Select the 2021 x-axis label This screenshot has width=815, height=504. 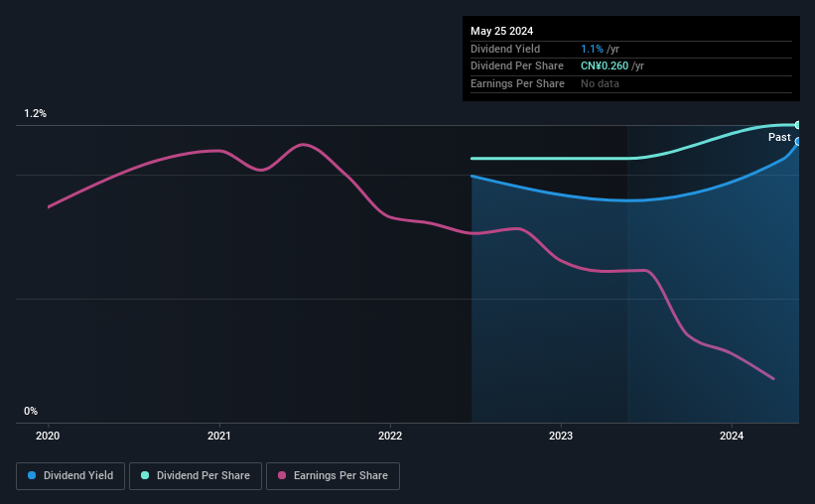(x=219, y=436)
